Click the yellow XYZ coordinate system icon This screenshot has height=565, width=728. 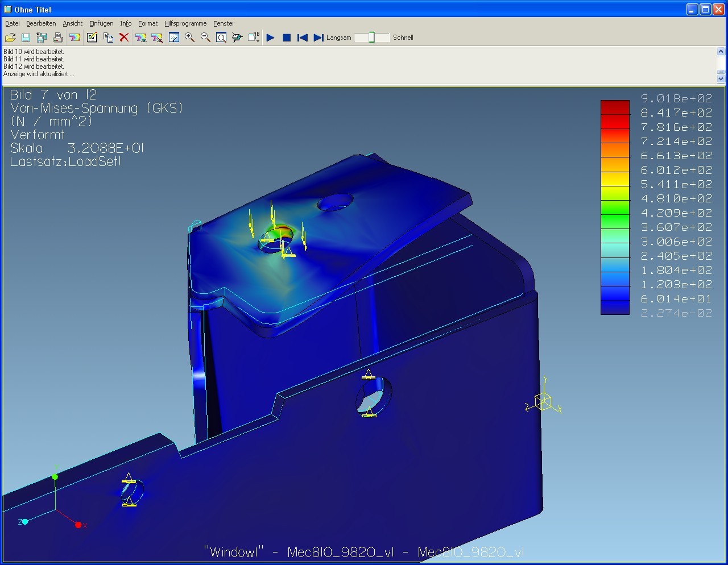point(543,396)
